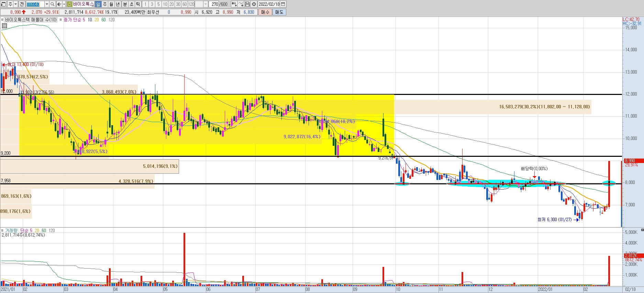
Task: Open the dropdown arrow next to speaker icon
Action: point(64,4)
